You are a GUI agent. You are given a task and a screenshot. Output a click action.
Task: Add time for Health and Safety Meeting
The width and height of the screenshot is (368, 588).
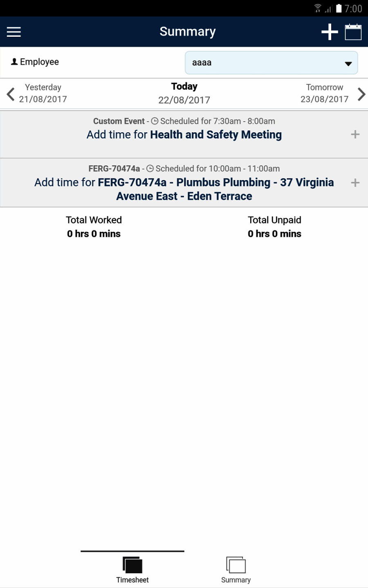184,135
